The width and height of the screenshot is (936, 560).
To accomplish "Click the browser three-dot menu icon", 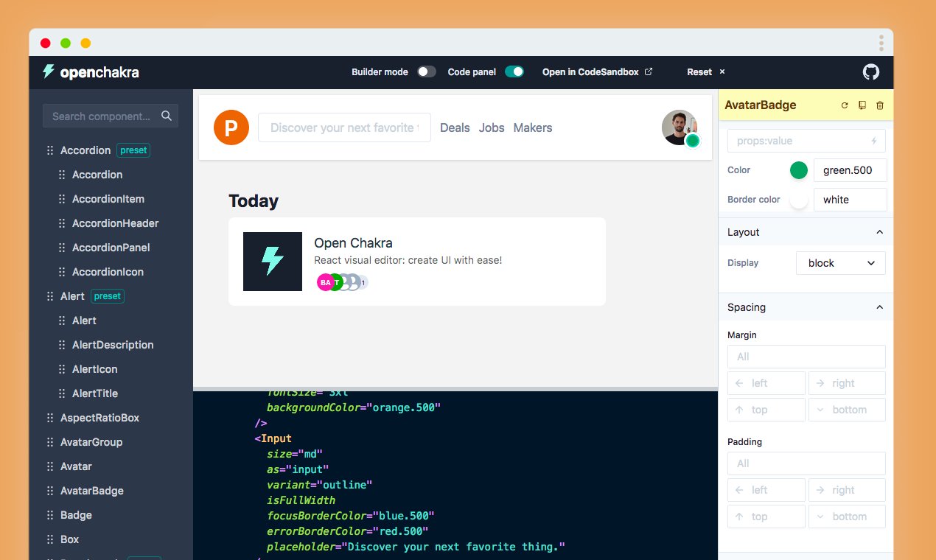I will tap(881, 42).
